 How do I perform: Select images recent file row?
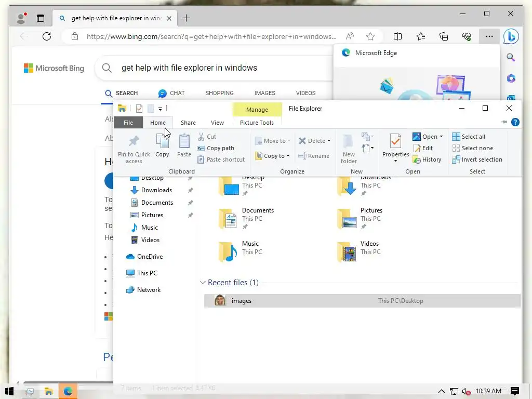point(362,301)
